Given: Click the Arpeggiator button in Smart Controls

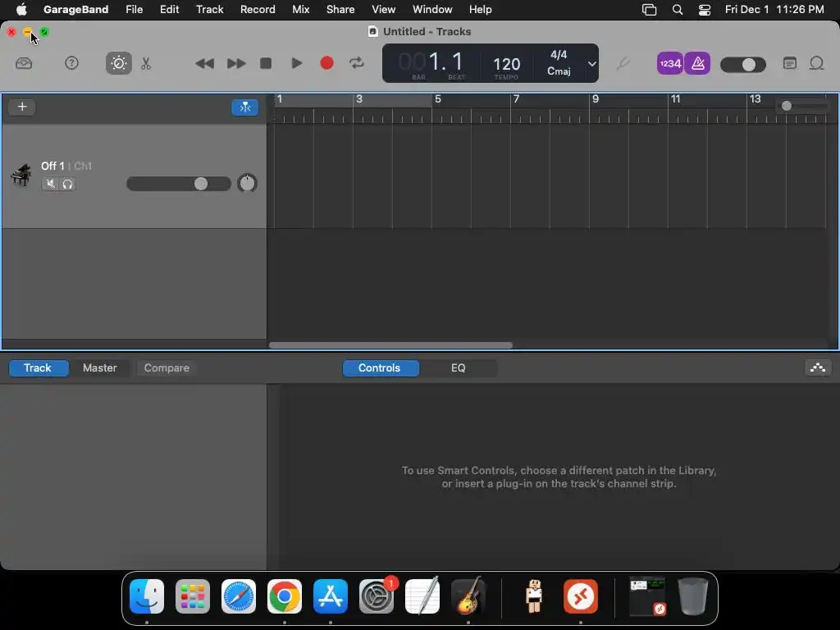Looking at the screenshot, I should [x=818, y=368].
